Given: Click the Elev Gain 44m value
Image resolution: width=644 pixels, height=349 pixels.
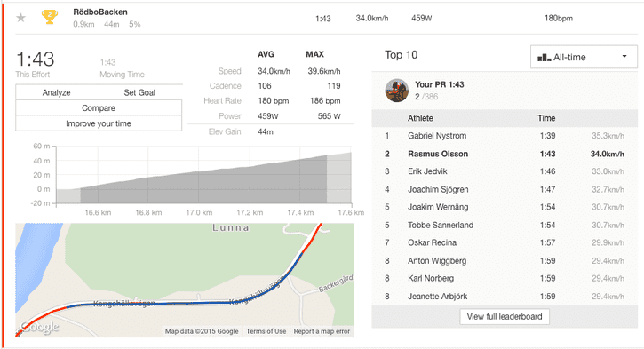Looking at the screenshot, I should 266,131.
